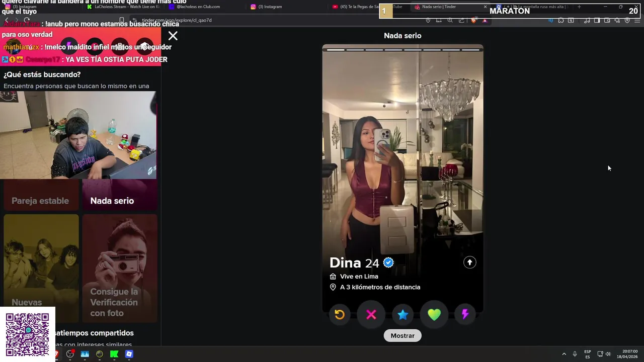Click the purple lightning Boost button

(465, 315)
